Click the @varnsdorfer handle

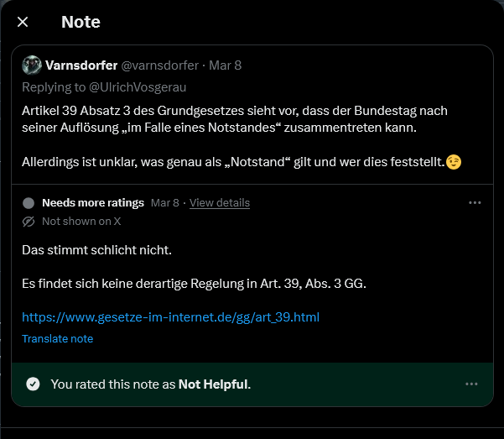pos(160,65)
